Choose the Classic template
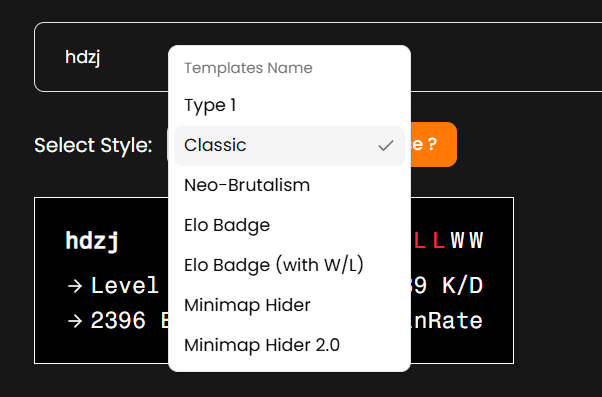 tap(289, 146)
